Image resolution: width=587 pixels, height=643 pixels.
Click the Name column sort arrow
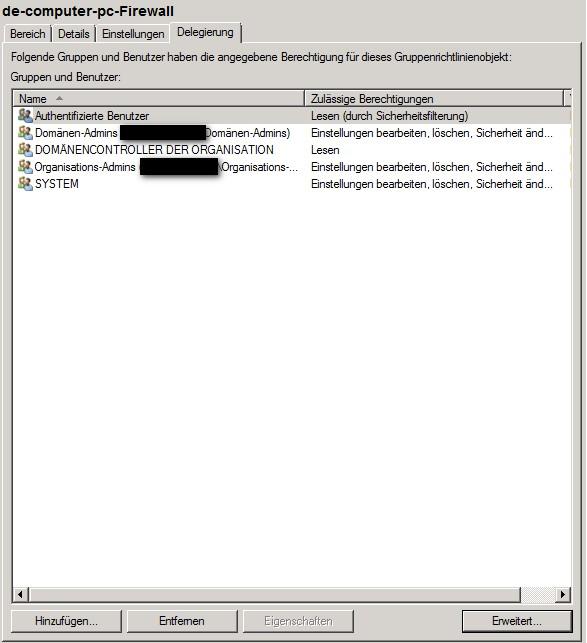point(59,98)
